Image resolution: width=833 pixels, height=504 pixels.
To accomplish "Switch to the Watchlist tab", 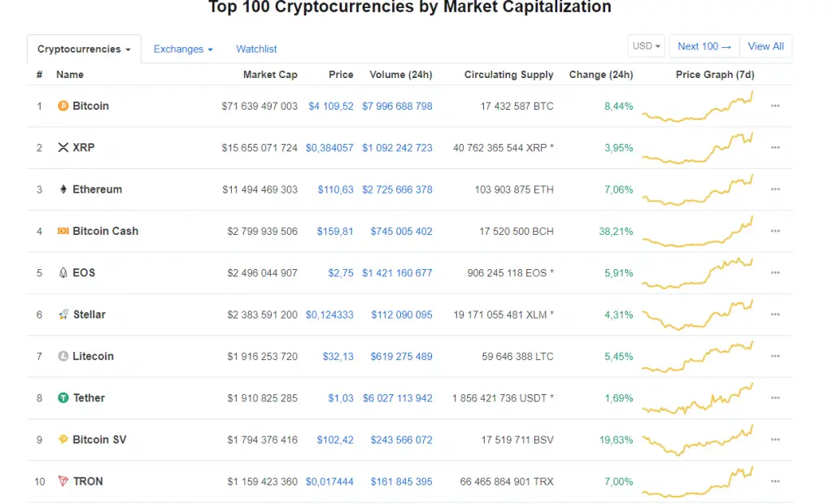I will [255, 49].
